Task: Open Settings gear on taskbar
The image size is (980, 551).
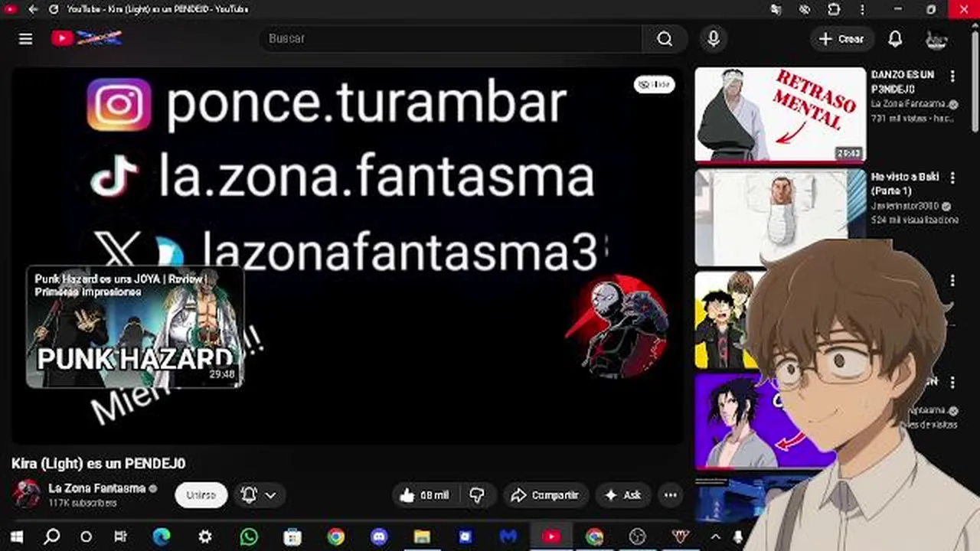Action: point(205,536)
